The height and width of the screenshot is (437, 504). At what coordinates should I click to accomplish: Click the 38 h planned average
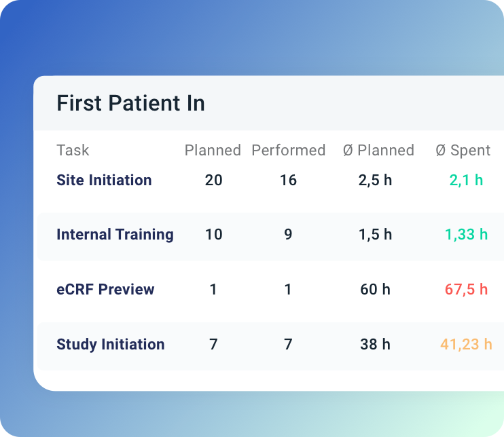click(x=375, y=345)
